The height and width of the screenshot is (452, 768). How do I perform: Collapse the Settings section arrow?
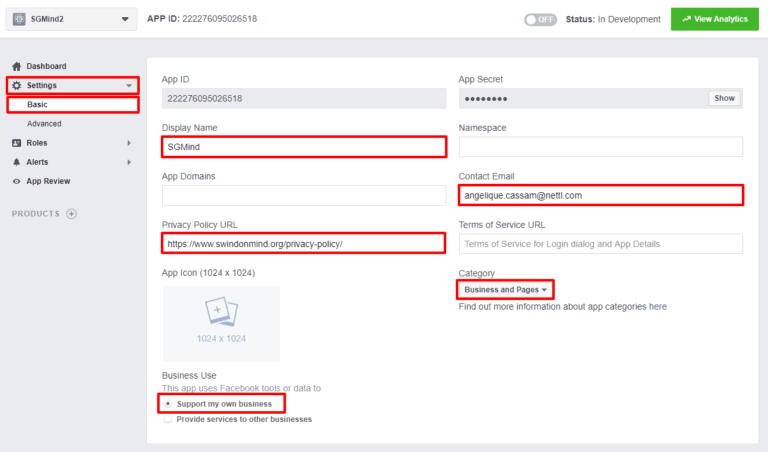[129, 86]
